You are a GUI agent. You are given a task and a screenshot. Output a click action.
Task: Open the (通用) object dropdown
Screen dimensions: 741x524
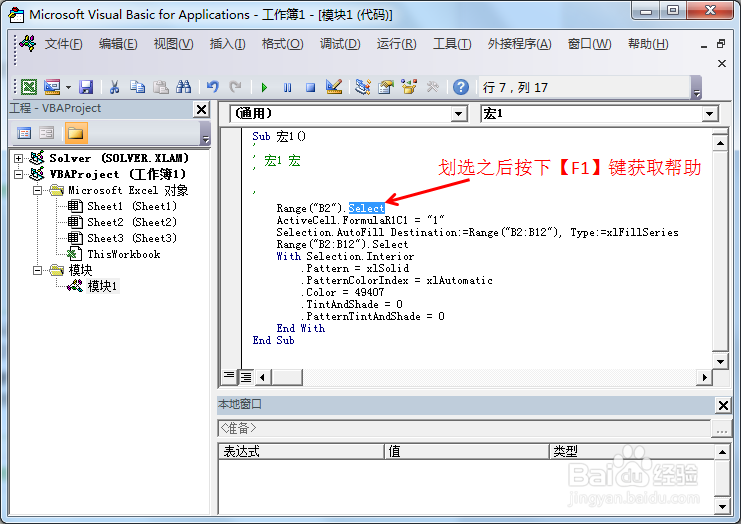pos(458,114)
